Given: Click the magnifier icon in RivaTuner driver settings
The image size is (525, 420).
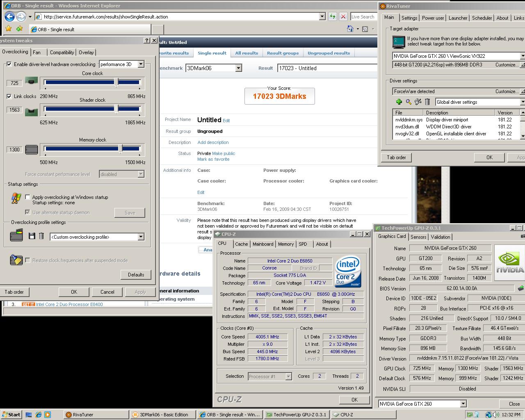Looking at the screenshot, I should point(409,102).
